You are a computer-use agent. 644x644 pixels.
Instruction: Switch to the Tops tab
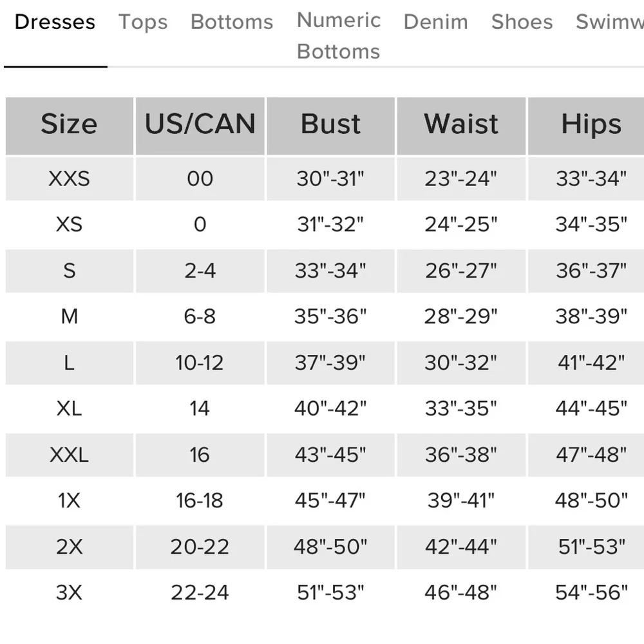143,23
